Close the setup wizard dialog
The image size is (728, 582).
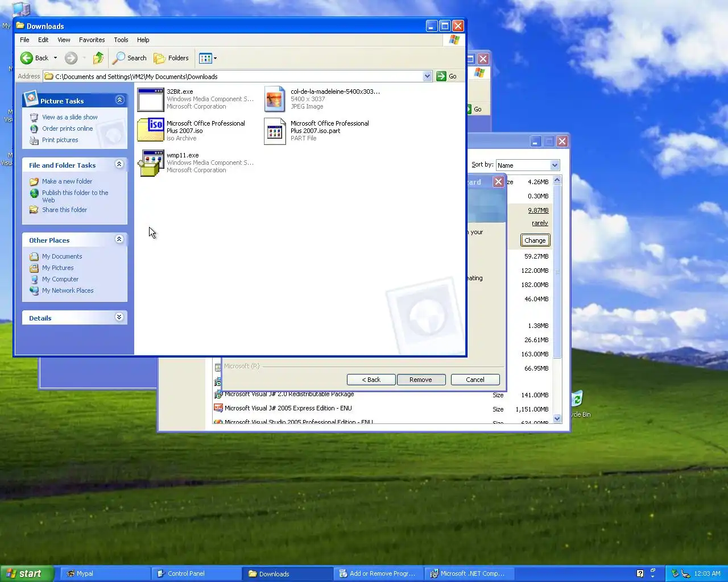[498, 182]
